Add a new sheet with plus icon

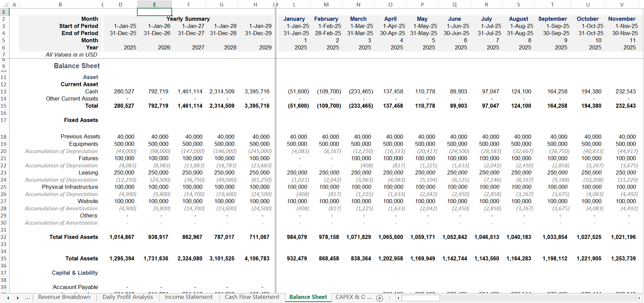[x=380, y=298]
